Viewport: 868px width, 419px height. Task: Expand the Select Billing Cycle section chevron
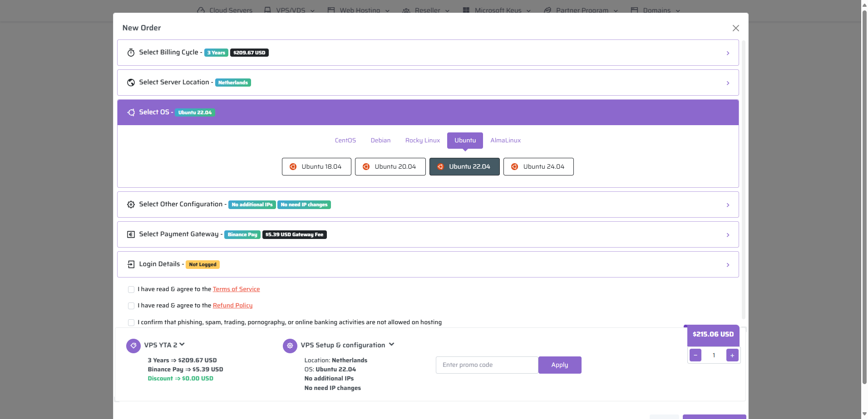728,53
